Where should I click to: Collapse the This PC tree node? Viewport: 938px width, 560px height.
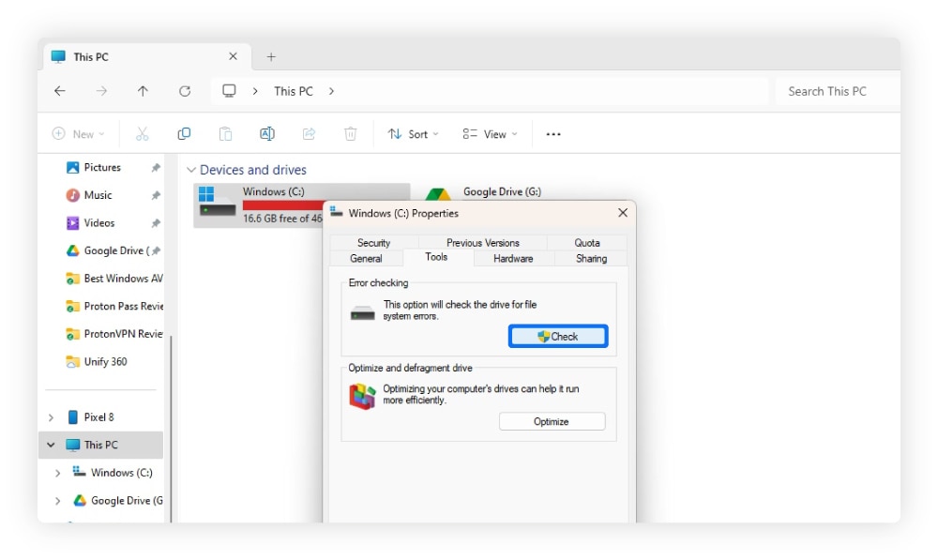tap(51, 445)
